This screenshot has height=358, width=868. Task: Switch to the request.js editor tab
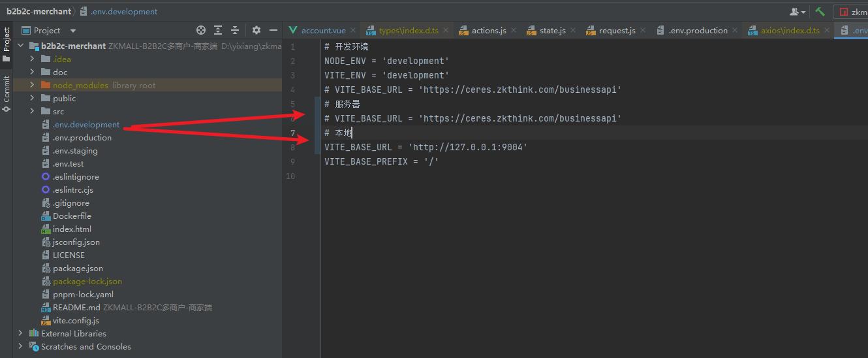point(617,31)
